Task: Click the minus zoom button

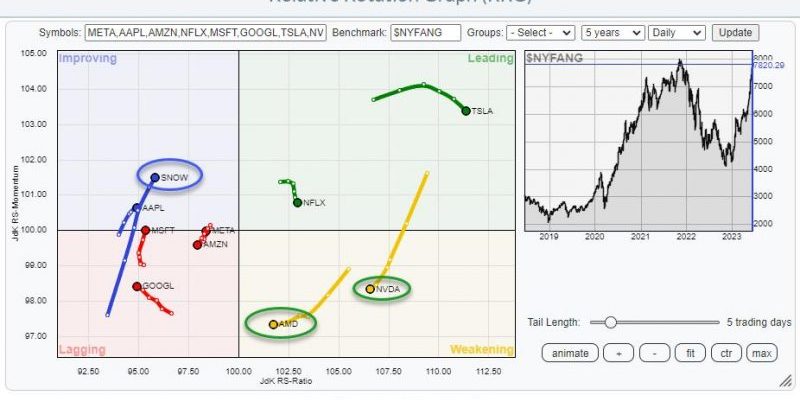Action: [x=654, y=353]
